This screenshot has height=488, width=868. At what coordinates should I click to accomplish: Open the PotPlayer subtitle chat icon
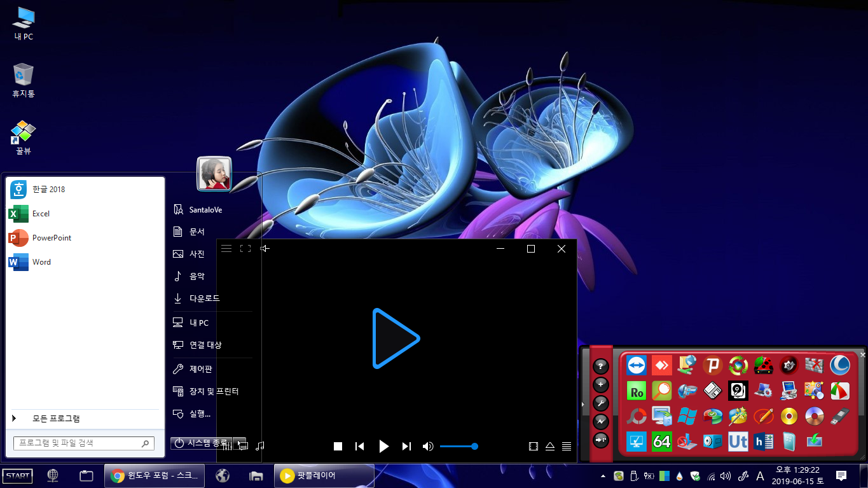pyautogui.click(x=243, y=447)
